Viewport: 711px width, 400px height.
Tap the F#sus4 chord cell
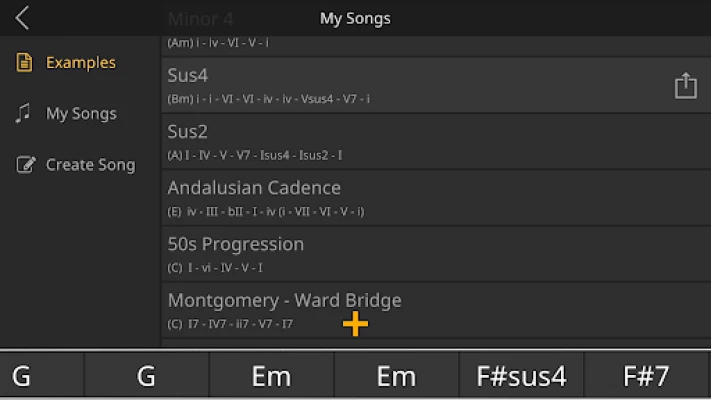point(521,376)
